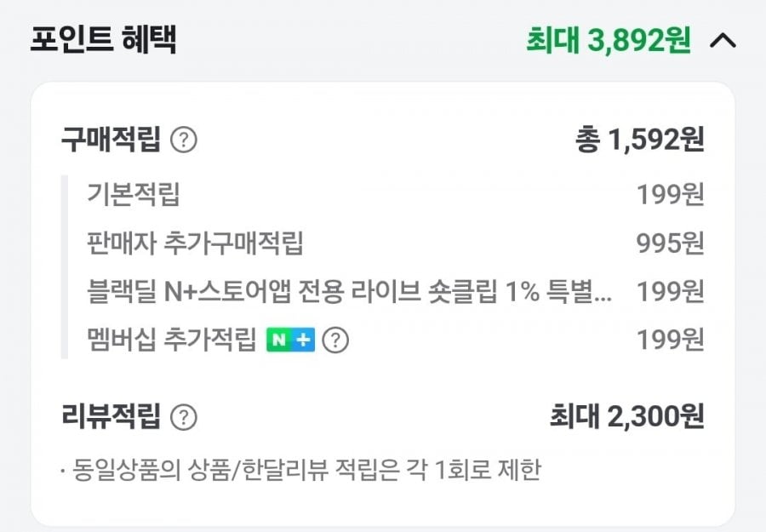The height and width of the screenshot is (532, 766).
Task: Tap 199원 amount for 멤버십 추가적립
Action: 671,340
